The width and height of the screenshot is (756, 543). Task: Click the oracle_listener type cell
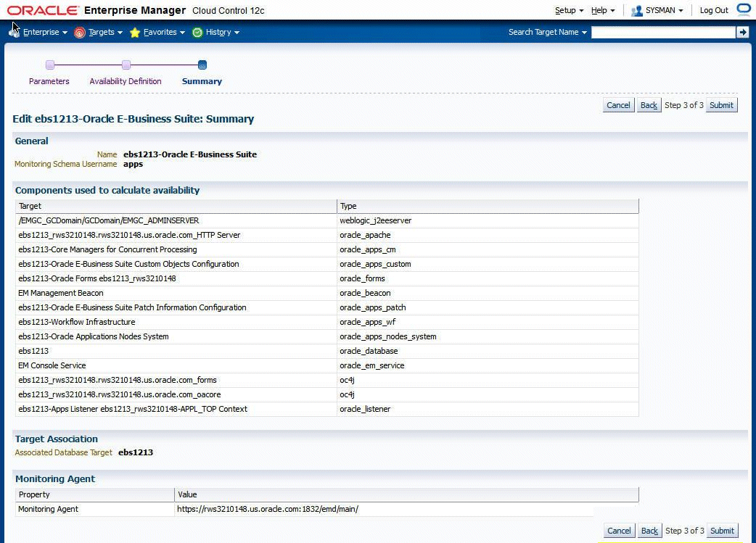tap(488, 409)
